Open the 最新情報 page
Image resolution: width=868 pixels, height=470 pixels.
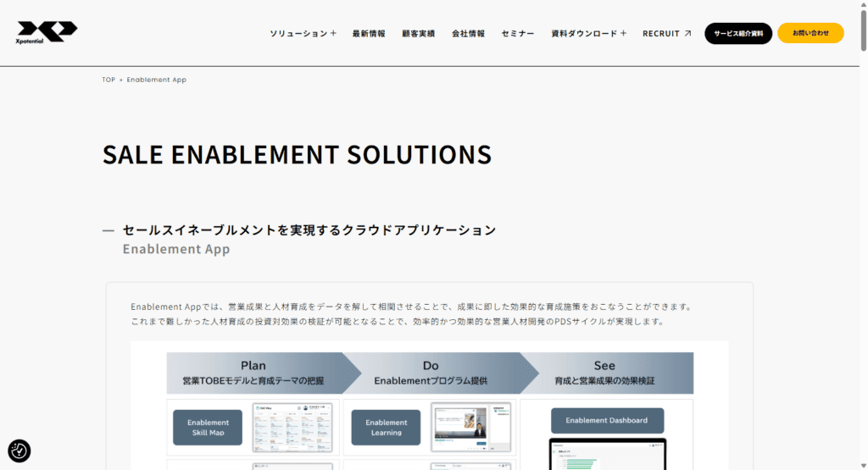coord(369,33)
